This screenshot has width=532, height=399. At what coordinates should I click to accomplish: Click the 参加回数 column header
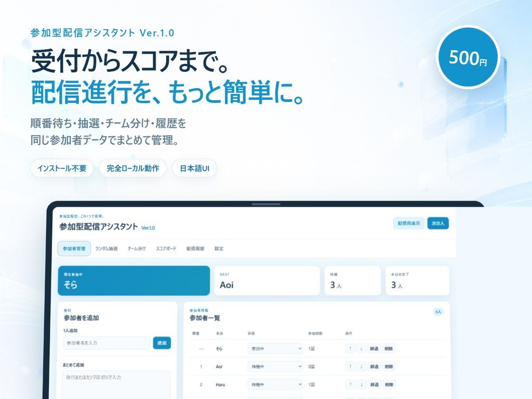(315, 334)
